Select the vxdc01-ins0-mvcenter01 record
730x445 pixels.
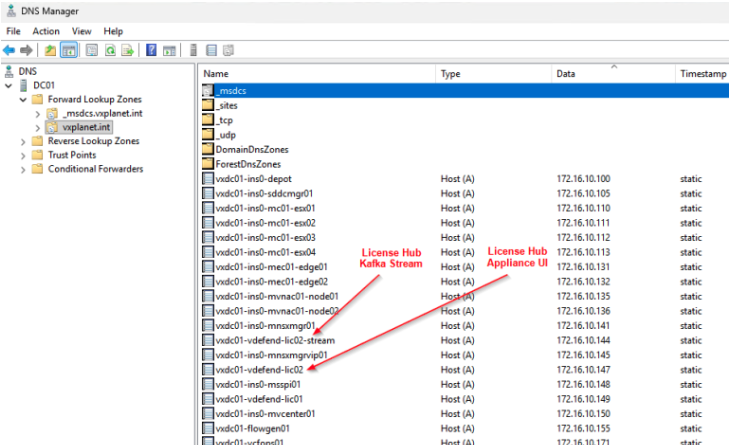tap(265, 414)
